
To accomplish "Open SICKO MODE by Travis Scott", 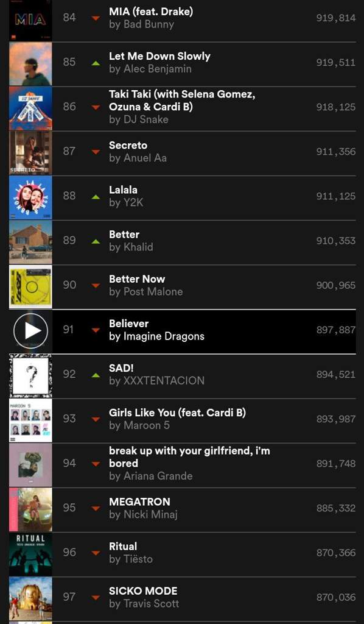I will 143,591.
